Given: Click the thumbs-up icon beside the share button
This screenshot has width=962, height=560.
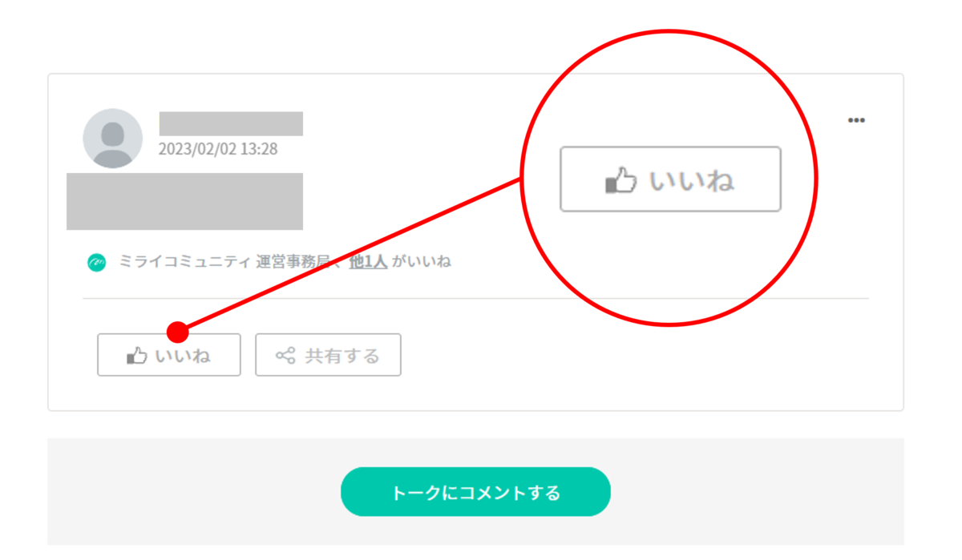Looking at the screenshot, I should 137,356.
